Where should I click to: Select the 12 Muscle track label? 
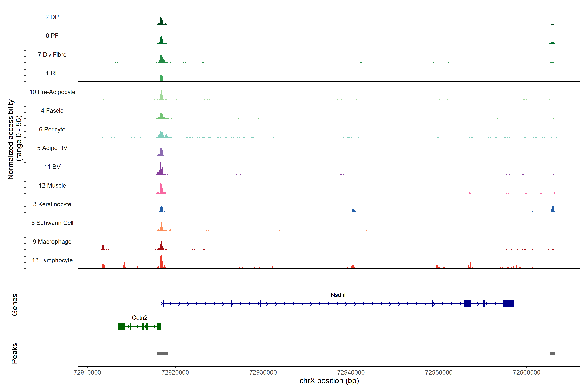(52, 186)
